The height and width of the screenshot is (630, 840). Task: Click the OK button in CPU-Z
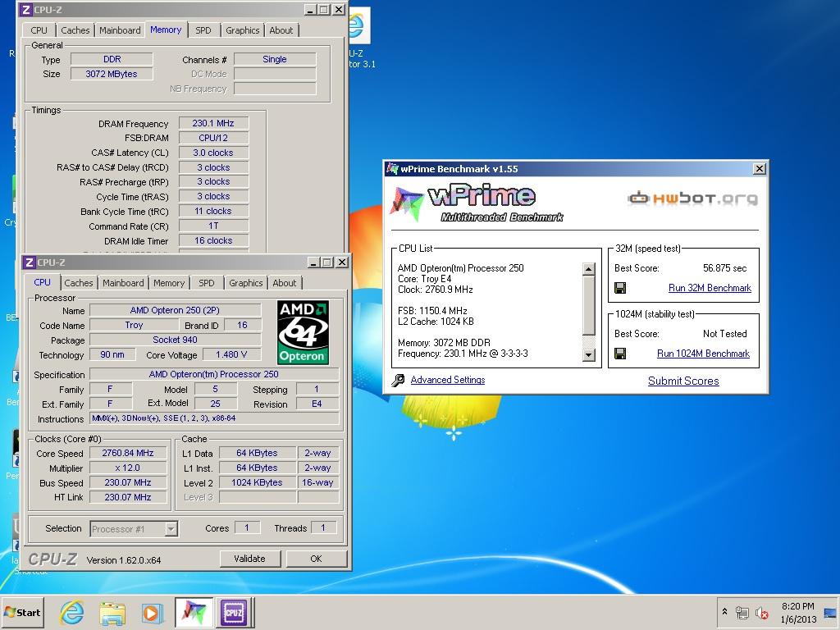[316, 559]
